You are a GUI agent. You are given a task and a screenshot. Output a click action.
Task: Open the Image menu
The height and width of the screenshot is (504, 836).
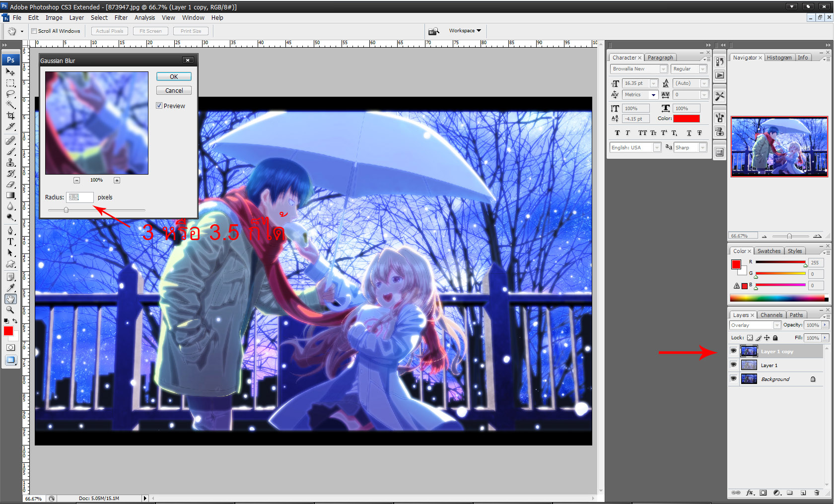pos(54,17)
